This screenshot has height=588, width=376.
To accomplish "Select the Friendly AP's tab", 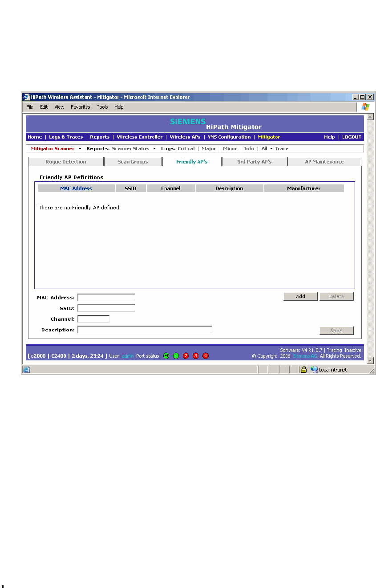I will click(x=192, y=162).
